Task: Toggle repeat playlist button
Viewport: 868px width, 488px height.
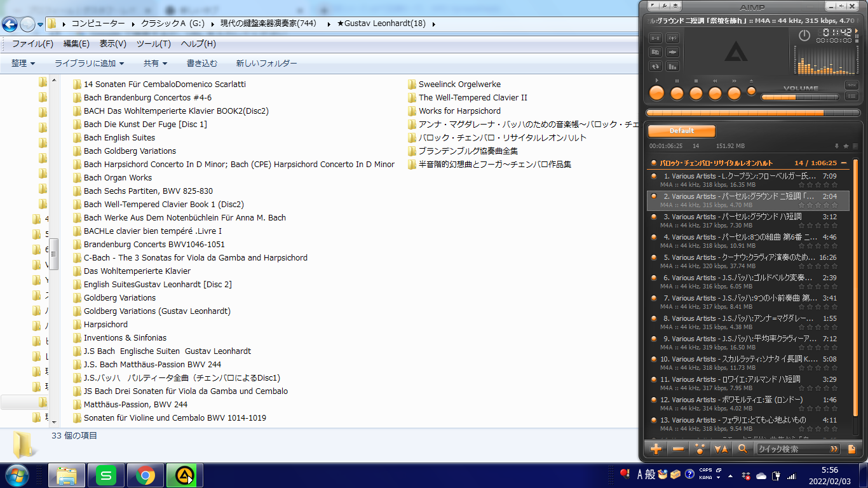Action: pyautogui.click(x=655, y=66)
